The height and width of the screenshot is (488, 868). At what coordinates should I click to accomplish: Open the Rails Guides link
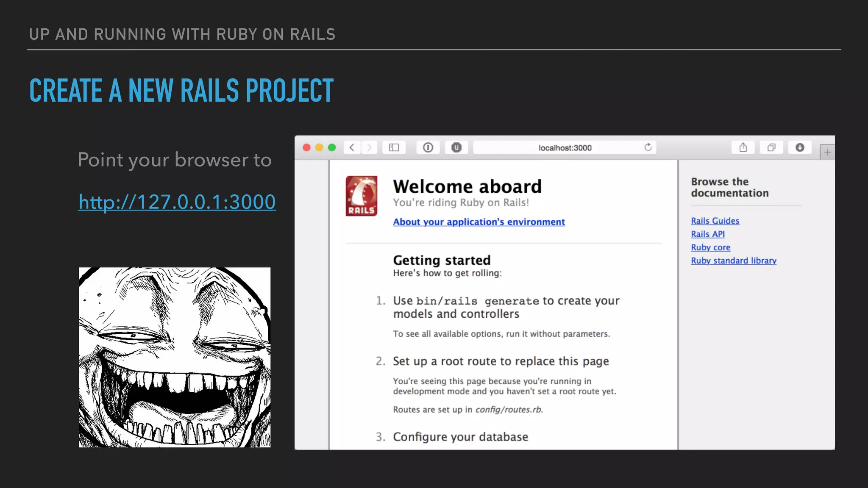point(715,221)
